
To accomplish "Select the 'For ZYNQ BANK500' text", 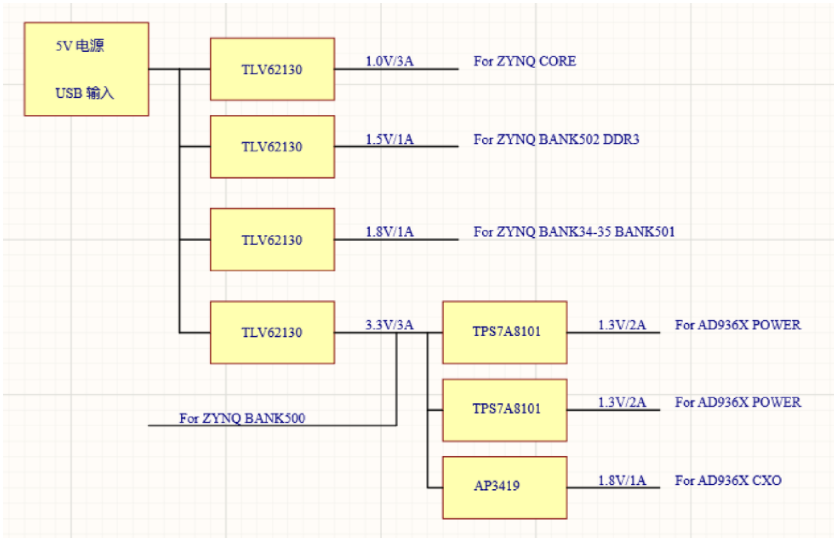I will click(242, 418).
